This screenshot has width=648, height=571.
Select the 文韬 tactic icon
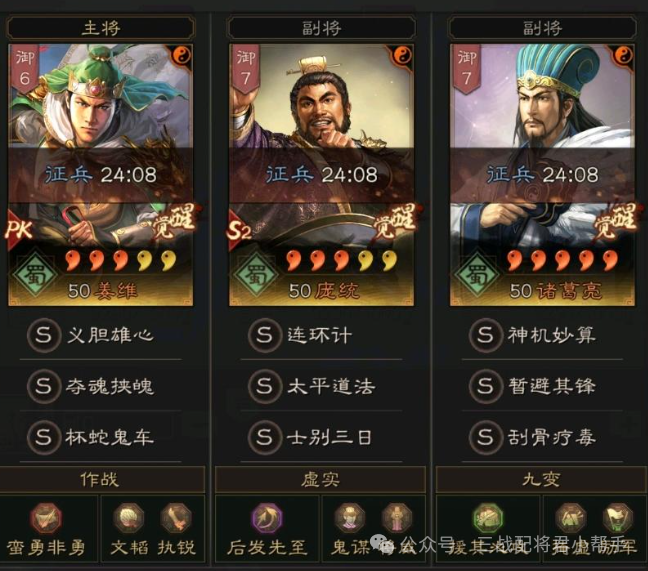129,518
